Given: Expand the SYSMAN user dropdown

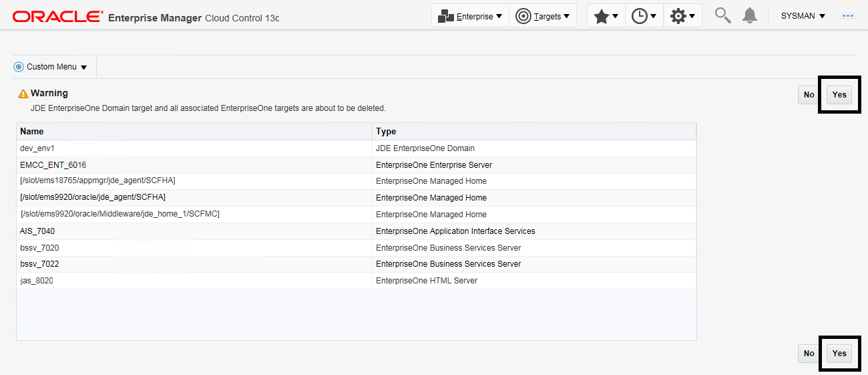Looking at the screenshot, I should 803,16.
